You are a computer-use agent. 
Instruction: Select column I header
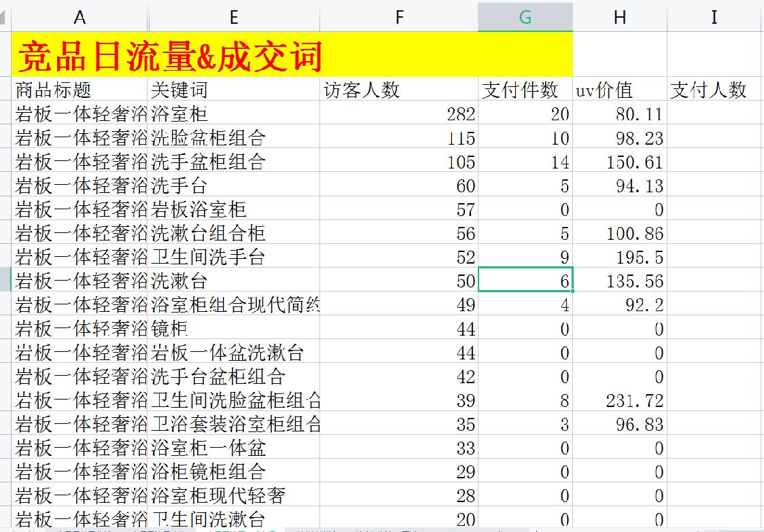(714, 17)
